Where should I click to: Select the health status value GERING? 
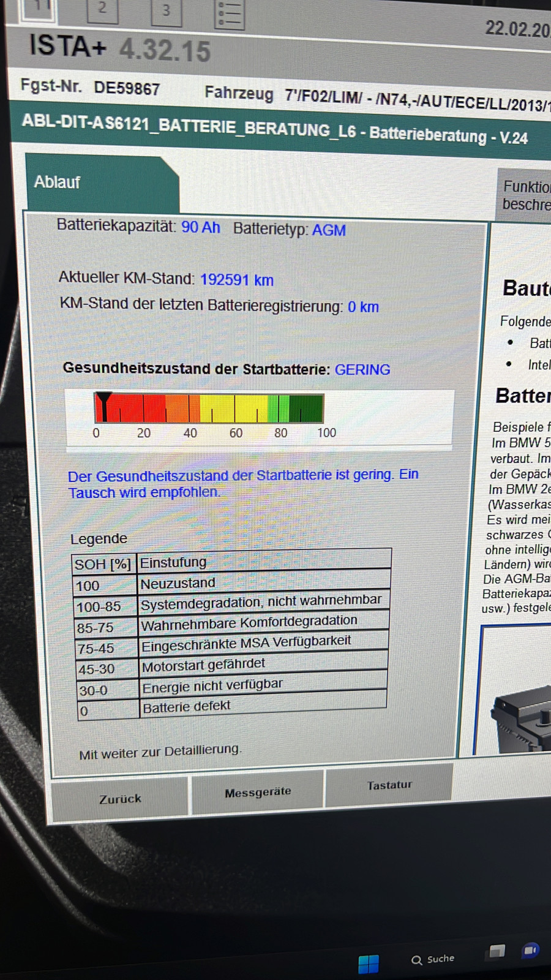tap(362, 370)
